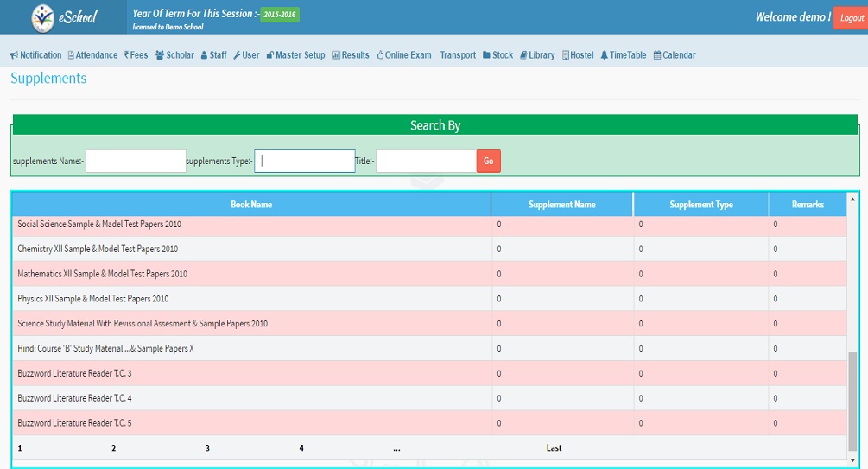Open the Calendar menu
Viewport: 868px width, 469px height.
[675, 55]
